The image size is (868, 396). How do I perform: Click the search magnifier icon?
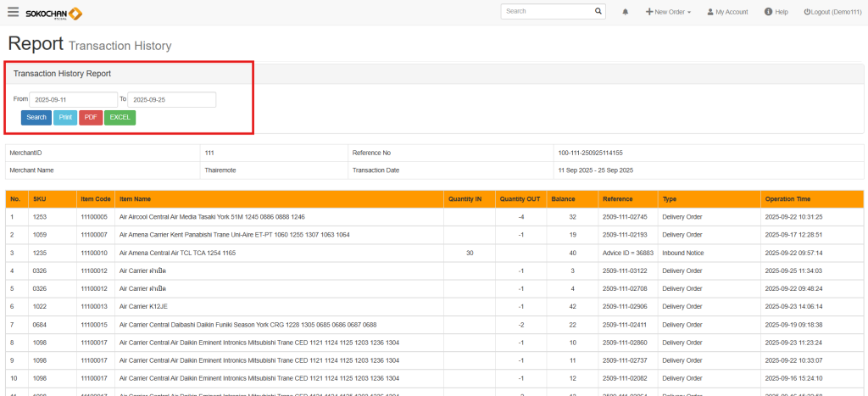pyautogui.click(x=598, y=12)
